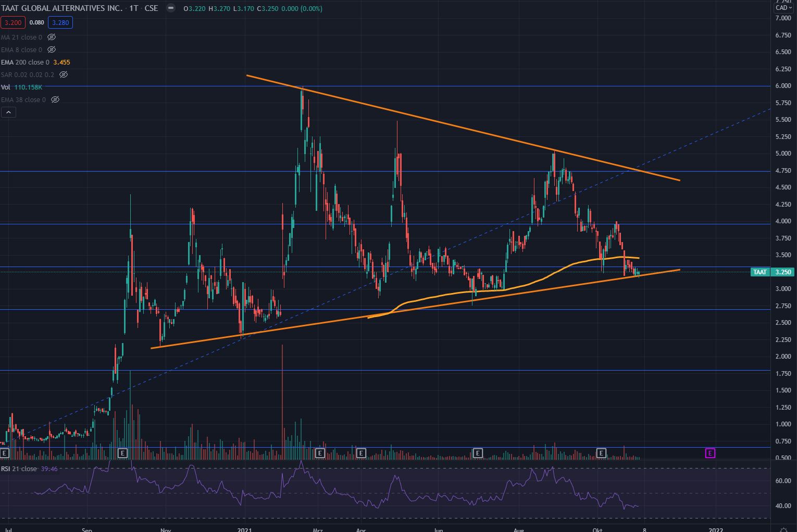
Task: Collapse the indicator legend with the chevron
Action: click(x=9, y=112)
